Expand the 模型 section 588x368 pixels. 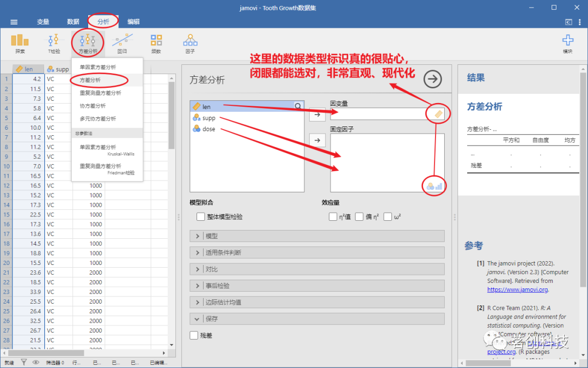(x=317, y=236)
